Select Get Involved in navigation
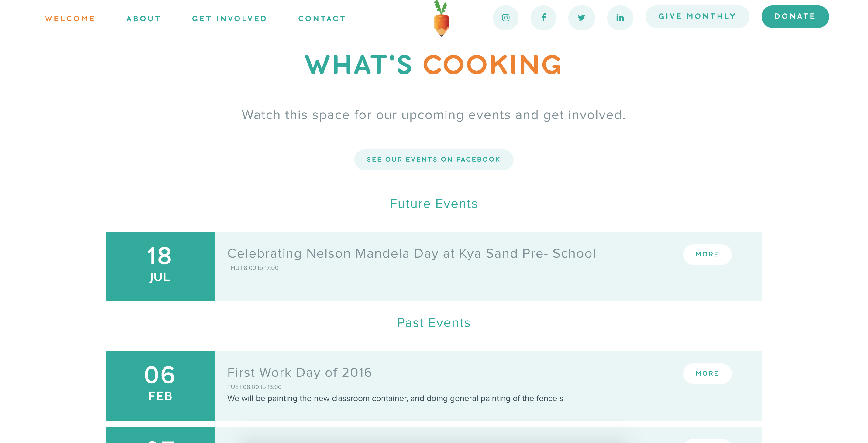Image resolution: width=868 pixels, height=443 pixels. (x=229, y=19)
